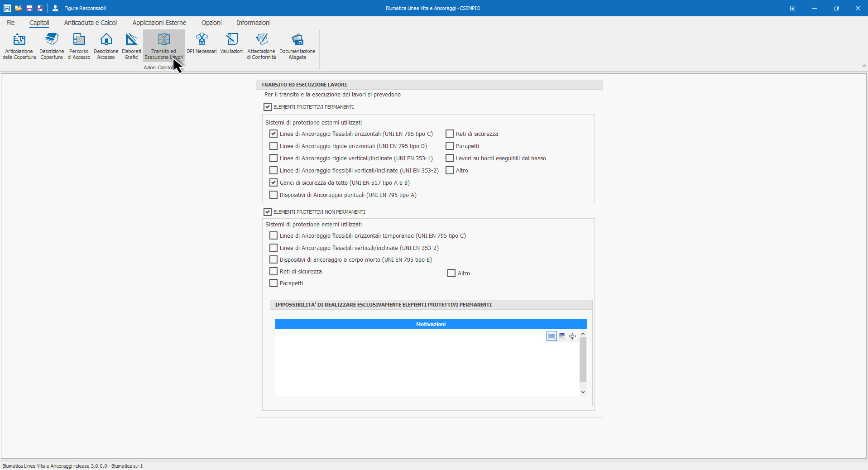Open the ribbon display options button
Screen dimensions: 868x470
792,8
